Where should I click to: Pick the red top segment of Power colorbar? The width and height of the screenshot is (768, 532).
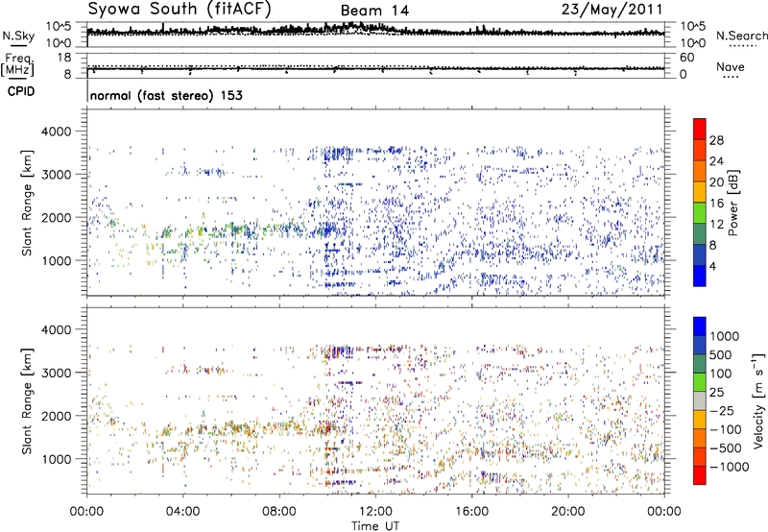click(700, 129)
